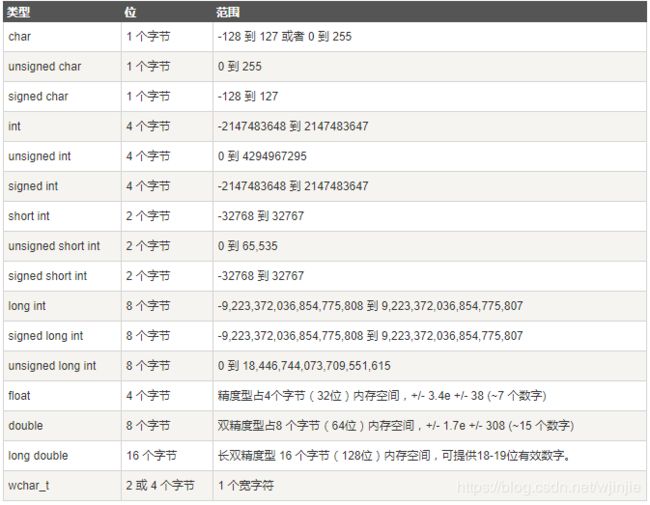Select the 'signed char' type cell
Screen dimensions: 650x505
click(x=62, y=96)
